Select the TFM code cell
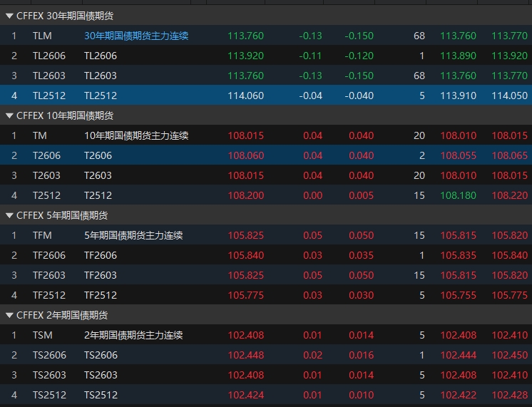 tap(42, 235)
